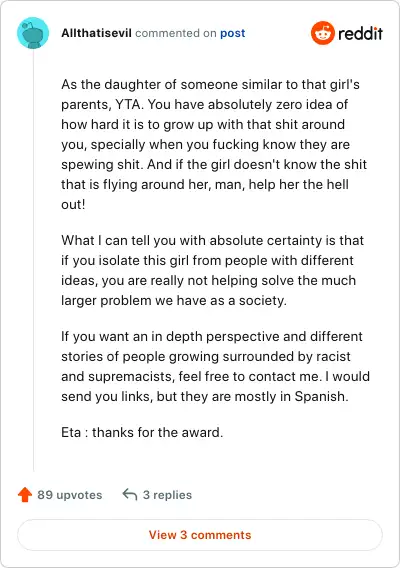Click the gray 'commented on' text
This screenshot has width=400, height=568.
tap(176, 33)
